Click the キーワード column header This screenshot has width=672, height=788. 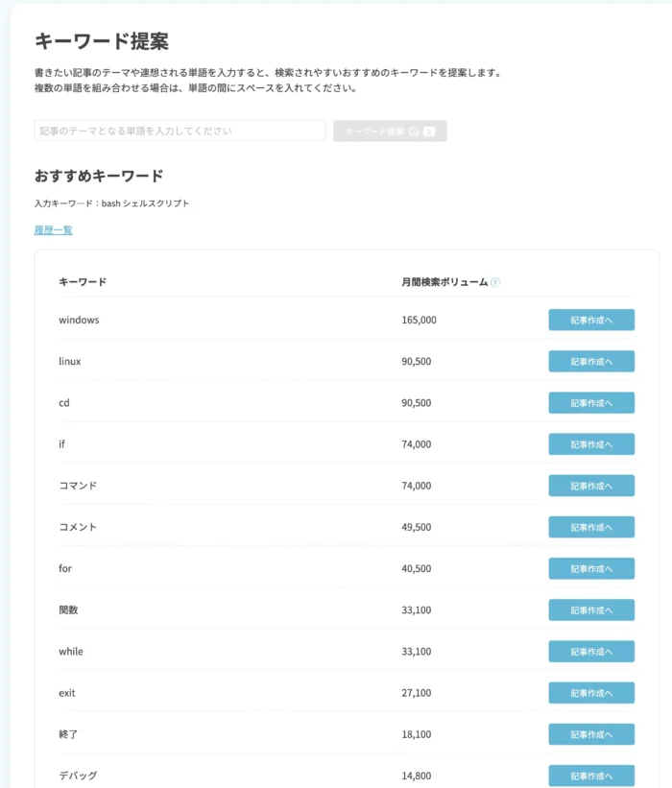(83, 282)
